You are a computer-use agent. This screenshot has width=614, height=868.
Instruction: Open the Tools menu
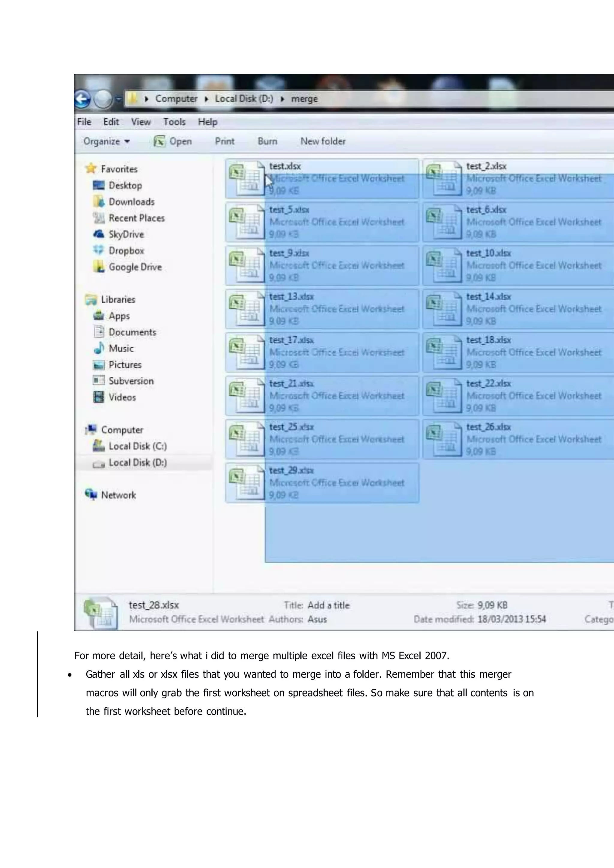point(174,122)
